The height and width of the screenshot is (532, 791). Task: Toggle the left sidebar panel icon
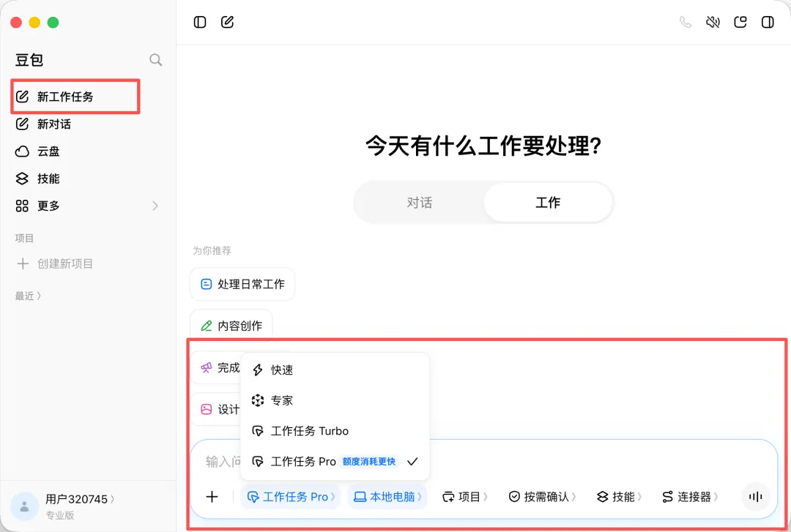point(200,22)
